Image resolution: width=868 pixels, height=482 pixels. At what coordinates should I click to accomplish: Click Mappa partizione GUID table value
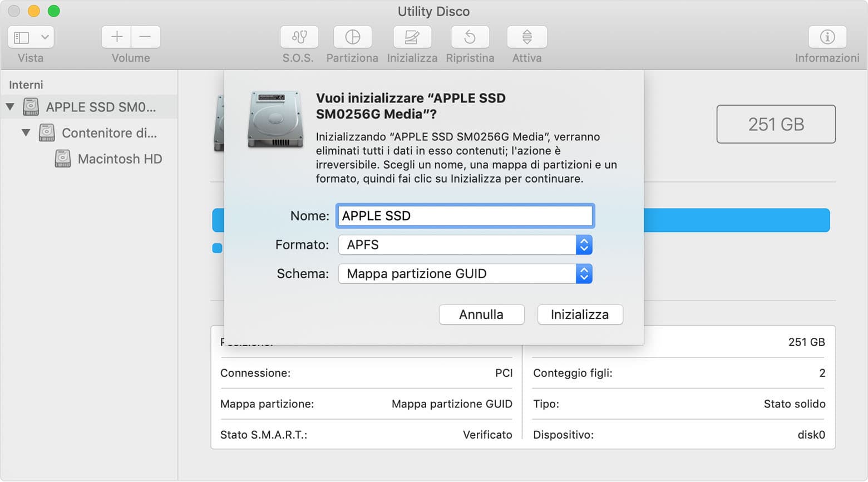(452, 404)
